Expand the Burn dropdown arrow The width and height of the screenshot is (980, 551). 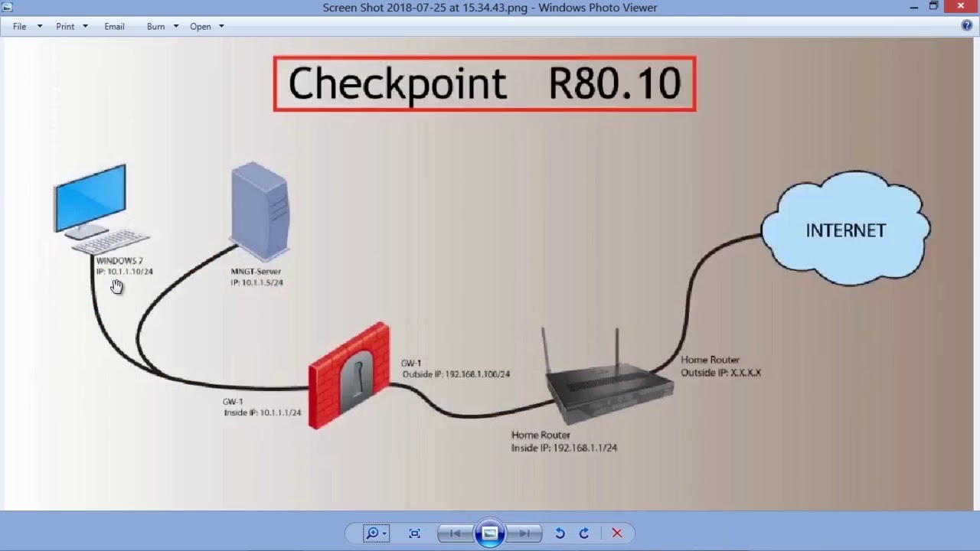175,26
